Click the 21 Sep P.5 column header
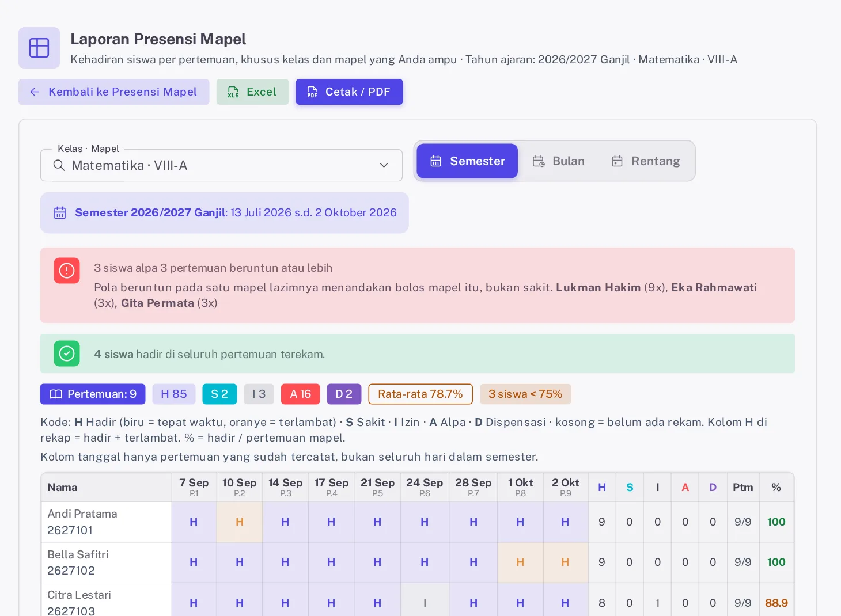841x616 pixels. tap(378, 488)
